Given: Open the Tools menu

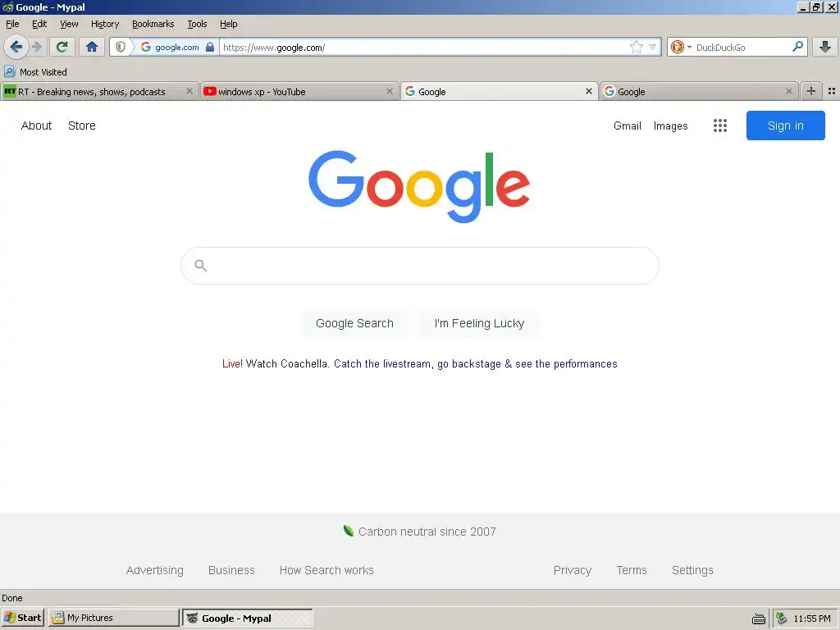Looking at the screenshot, I should pos(197,24).
